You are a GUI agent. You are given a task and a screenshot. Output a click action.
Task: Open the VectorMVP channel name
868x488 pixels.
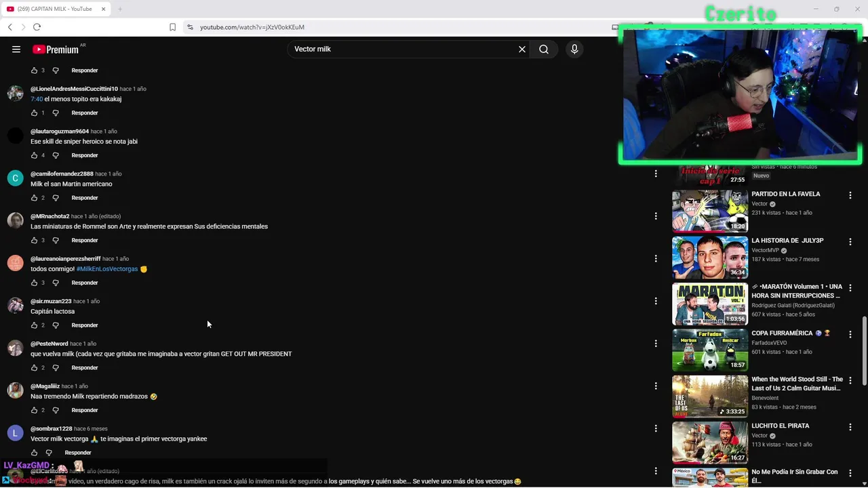point(765,250)
